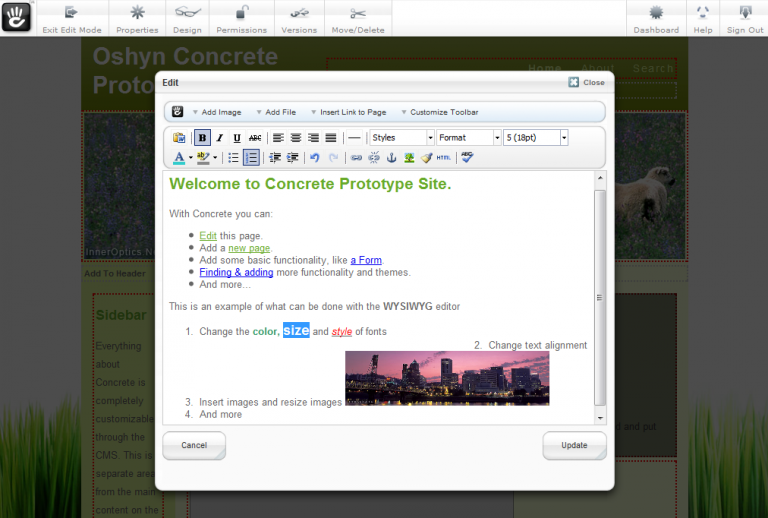Image resolution: width=768 pixels, height=518 pixels.
Task: Open the Format dropdown
Action: pyautogui.click(x=469, y=138)
